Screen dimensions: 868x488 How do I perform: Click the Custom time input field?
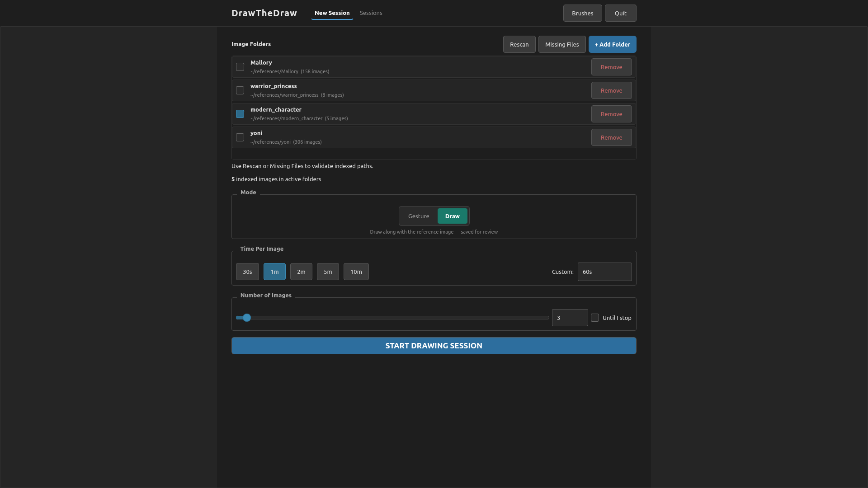point(604,272)
